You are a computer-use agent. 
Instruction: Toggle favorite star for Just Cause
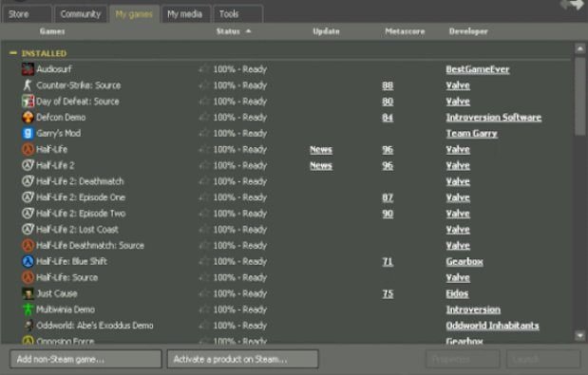coord(204,293)
